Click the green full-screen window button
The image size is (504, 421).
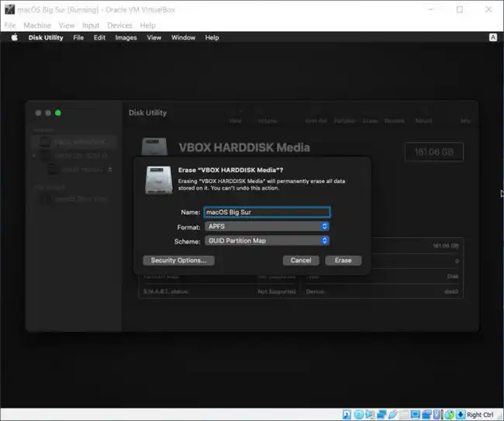(58, 113)
